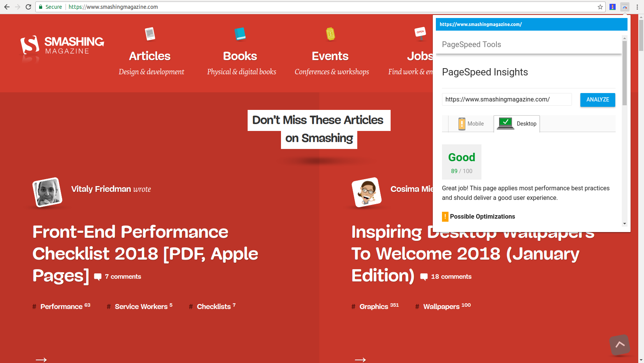Click the Jobs open-sign icon
644x363 pixels.
(421, 34)
